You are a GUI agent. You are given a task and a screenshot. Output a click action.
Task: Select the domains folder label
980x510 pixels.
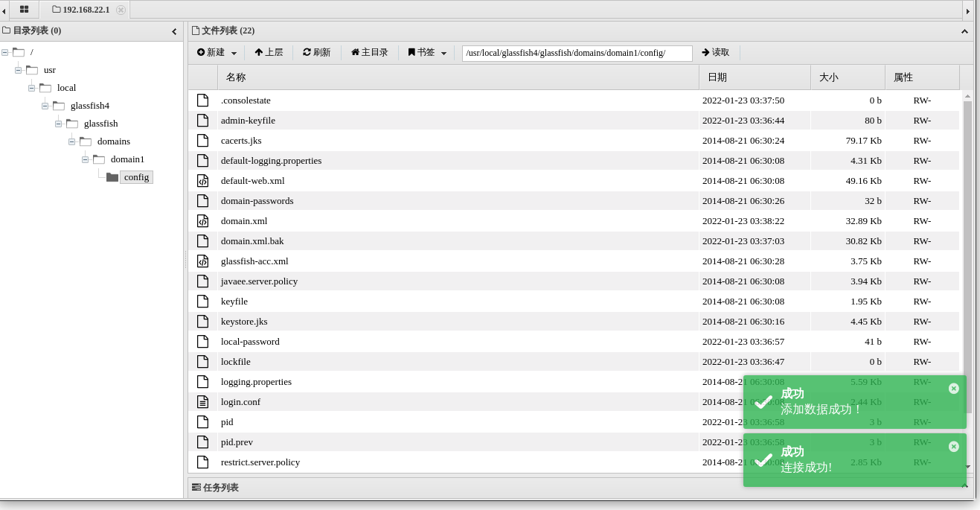tap(114, 141)
